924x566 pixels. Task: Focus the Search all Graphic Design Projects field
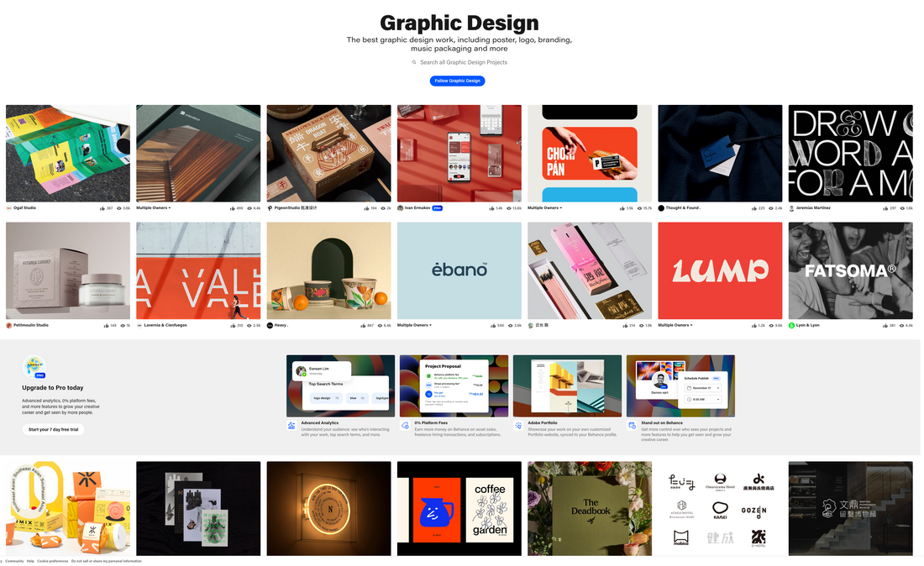464,62
